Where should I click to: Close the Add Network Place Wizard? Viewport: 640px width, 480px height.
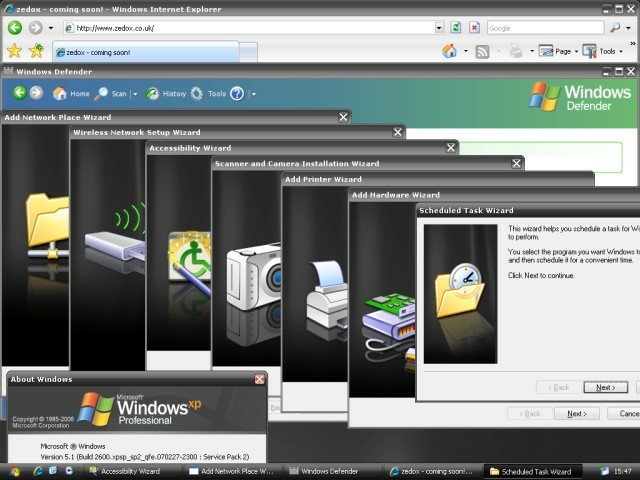(x=343, y=117)
